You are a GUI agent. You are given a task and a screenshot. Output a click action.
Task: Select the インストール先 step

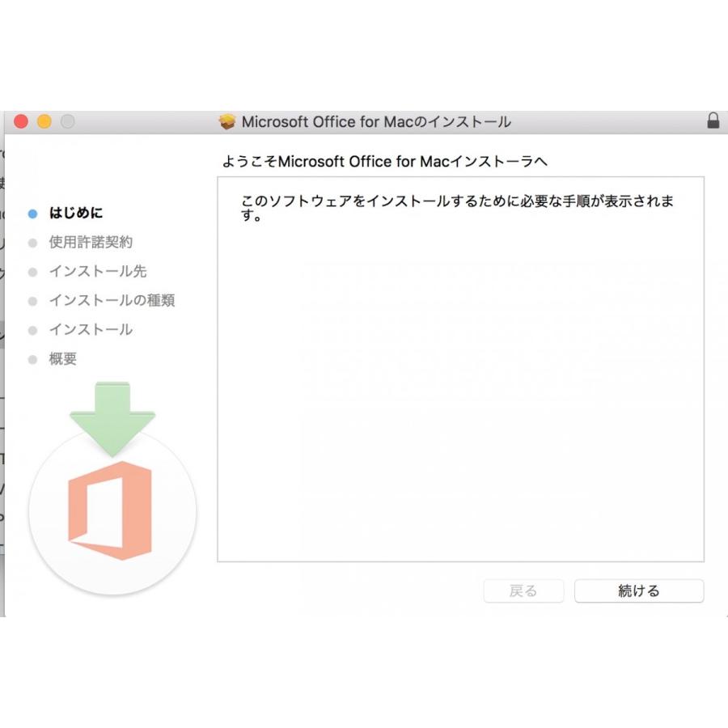(x=98, y=271)
